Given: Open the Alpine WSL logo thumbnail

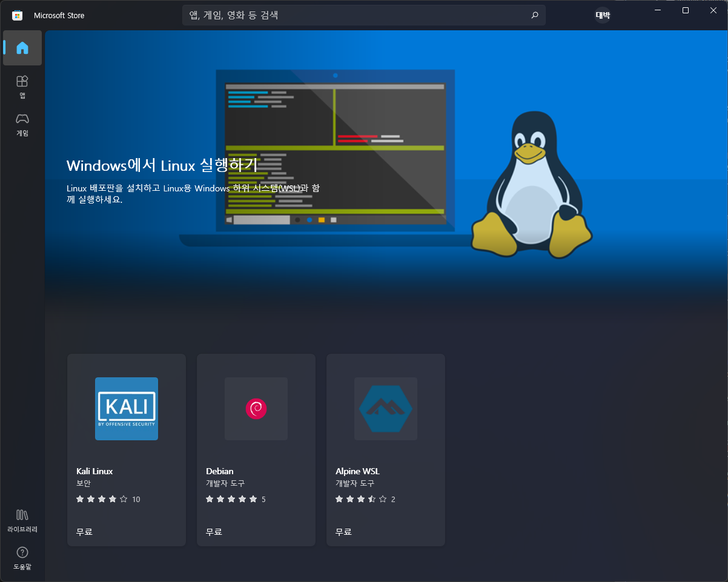Looking at the screenshot, I should [x=386, y=409].
